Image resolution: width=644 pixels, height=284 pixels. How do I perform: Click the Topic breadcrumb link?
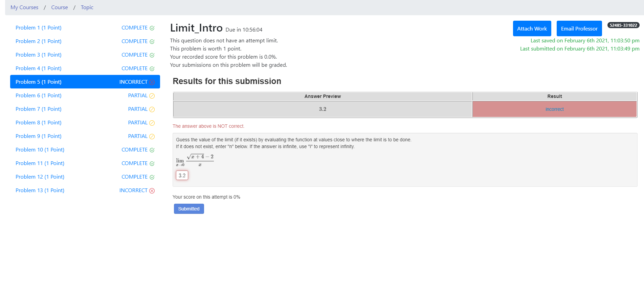pos(87,7)
